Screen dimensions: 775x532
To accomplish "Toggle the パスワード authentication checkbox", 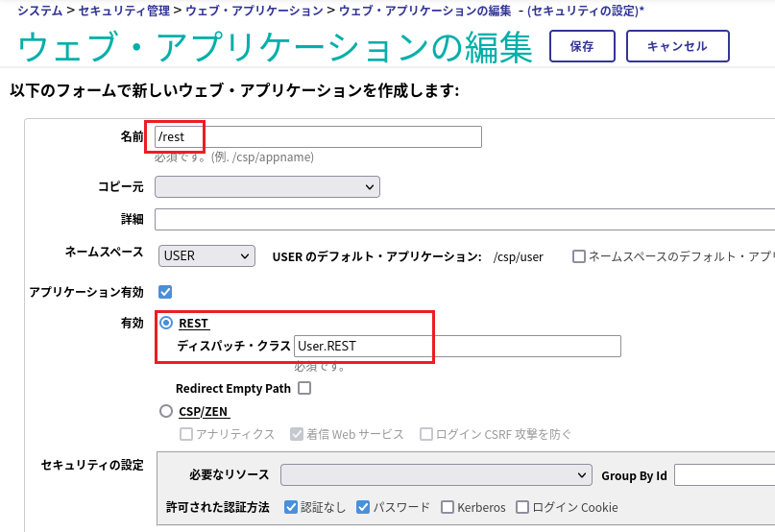I will (363, 507).
